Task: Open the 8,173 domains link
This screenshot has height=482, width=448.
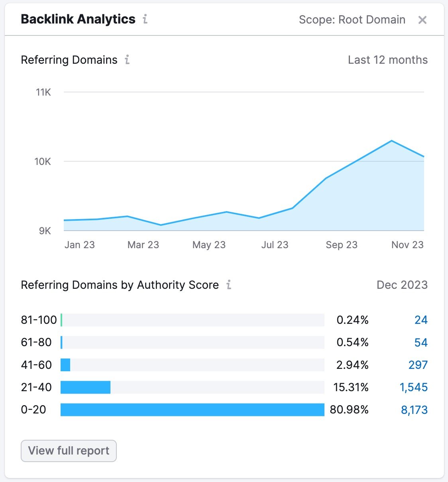Action: point(414,410)
